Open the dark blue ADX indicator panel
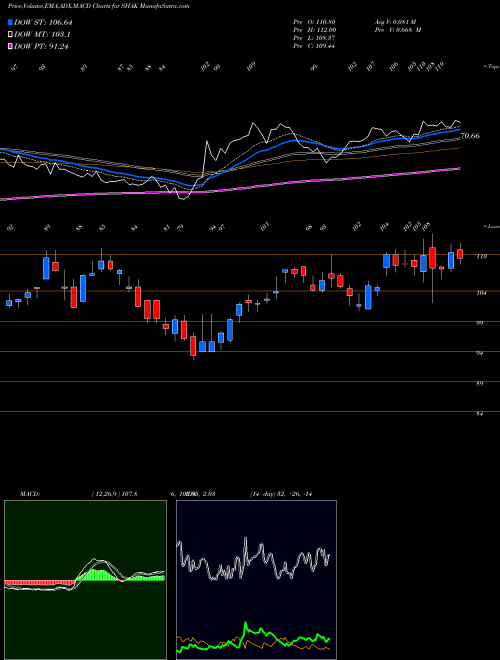Screen dimensions: 500x660 click(256, 580)
